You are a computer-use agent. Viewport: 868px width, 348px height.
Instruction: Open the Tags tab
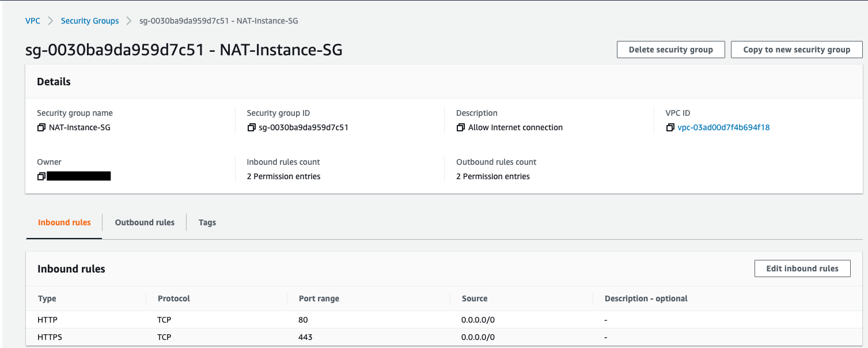(x=207, y=222)
